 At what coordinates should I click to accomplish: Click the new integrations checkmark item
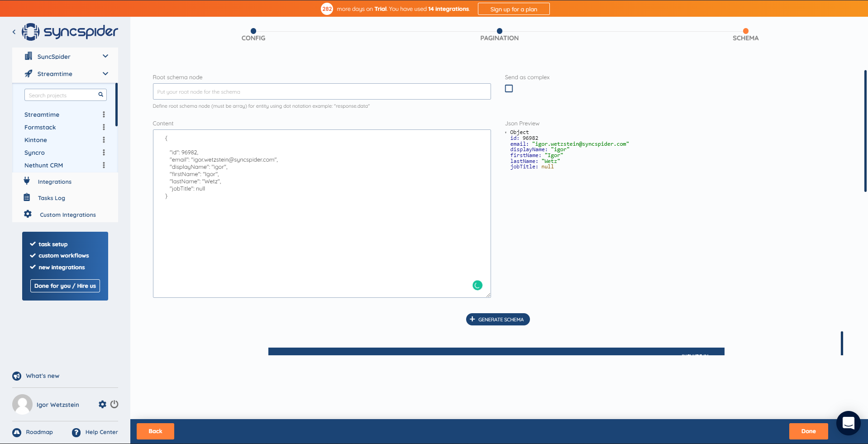pyautogui.click(x=57, y=267)
